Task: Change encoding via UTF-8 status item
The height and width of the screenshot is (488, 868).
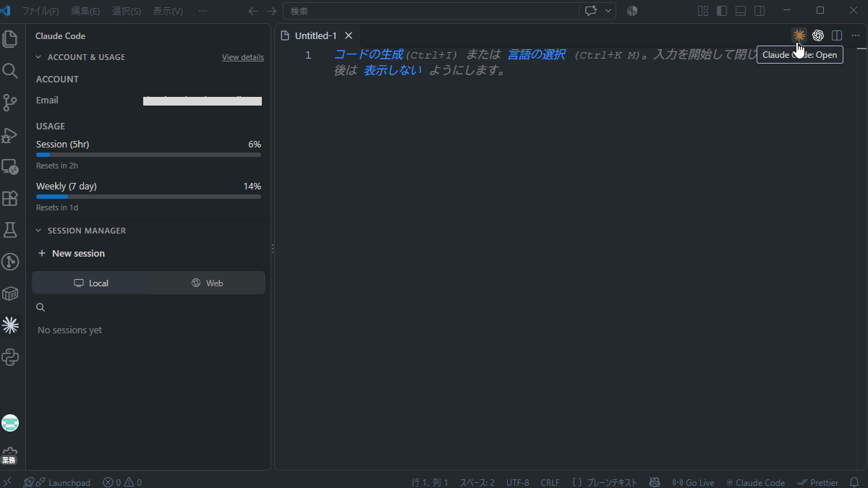Action: pyautogui.click(x=518, y=482)
